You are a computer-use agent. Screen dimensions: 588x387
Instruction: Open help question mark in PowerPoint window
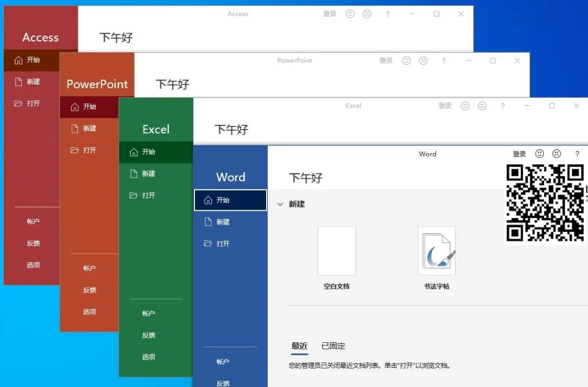pyautogui.click(x=444, y=61)
